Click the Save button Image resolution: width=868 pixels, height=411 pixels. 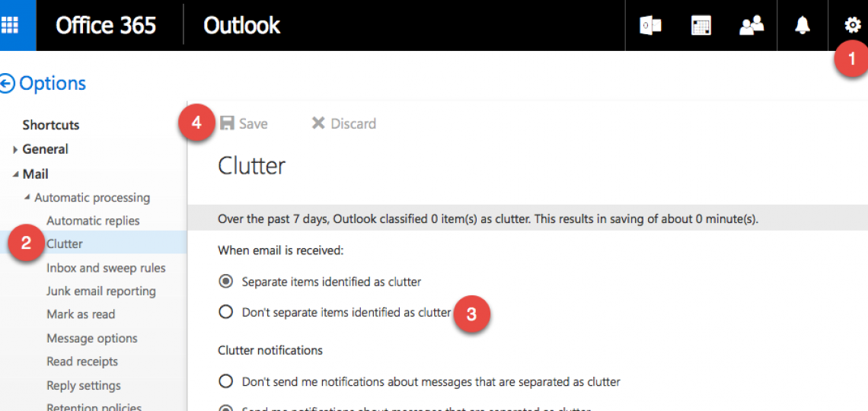[x=244, y=123]
